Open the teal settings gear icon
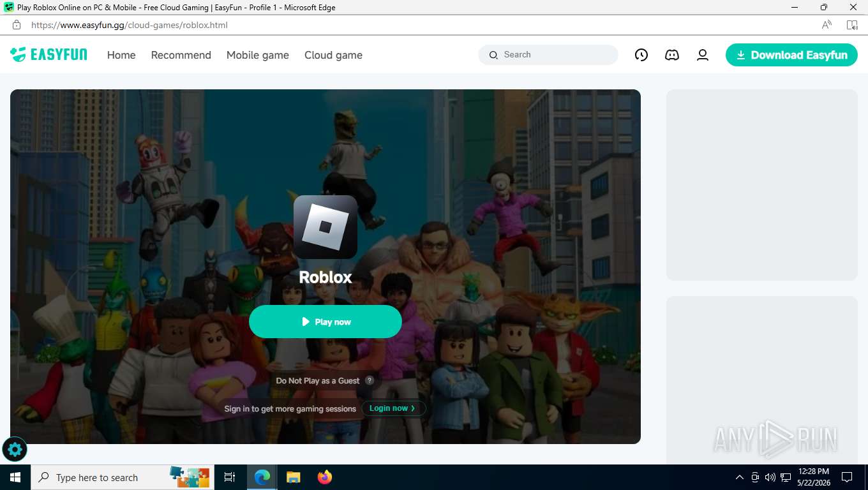Image resolution: width=868 pixels, height=490 pixels. click(x=15, y=450)
